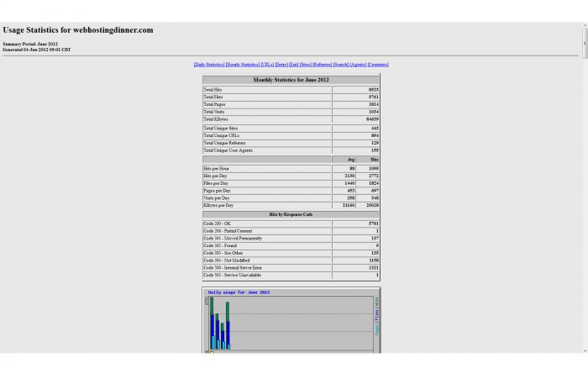
Task: Click the Monthly Statistics for June 2012 heading
Action: pyautogui.click(x=291, y=80)
